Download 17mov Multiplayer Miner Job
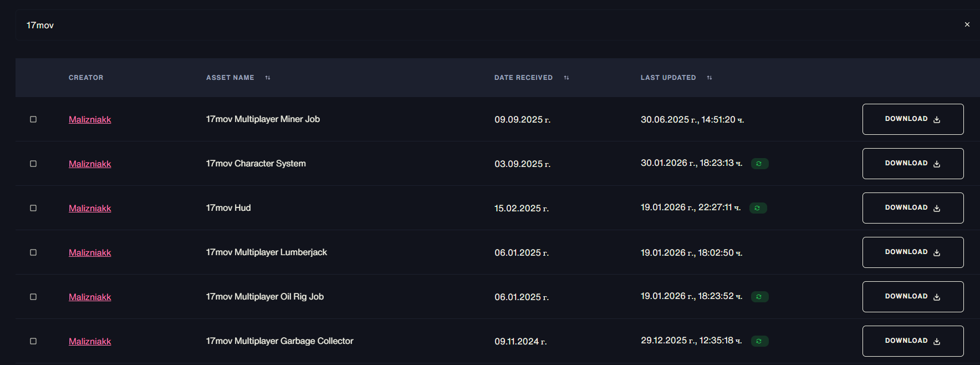Viewport: 980px width, 365px height. (913, 119)
